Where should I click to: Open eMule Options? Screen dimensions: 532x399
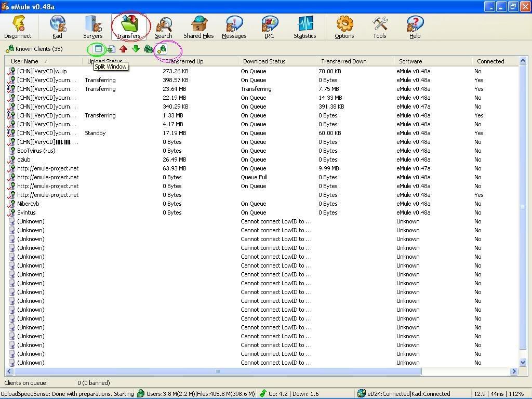pyautogui.click(x=344, y=27)
